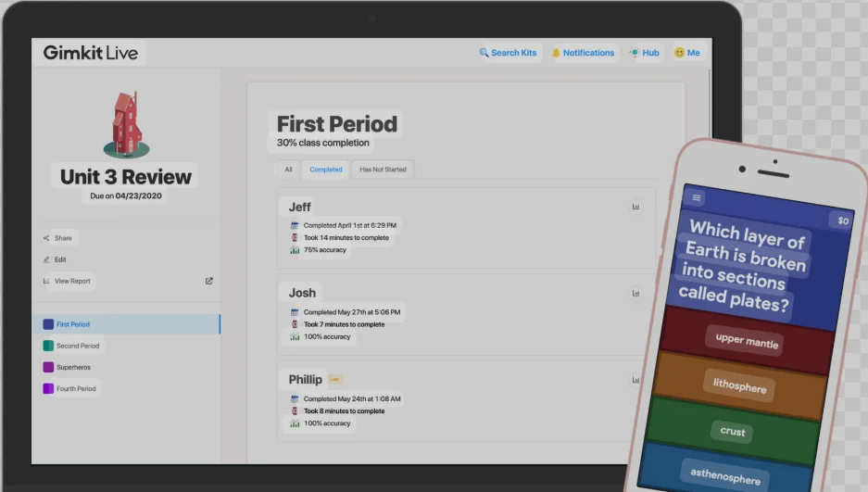This screenshot has height=492, width=868.
Task: Choose the crust answer on phone
Action: 733,431
